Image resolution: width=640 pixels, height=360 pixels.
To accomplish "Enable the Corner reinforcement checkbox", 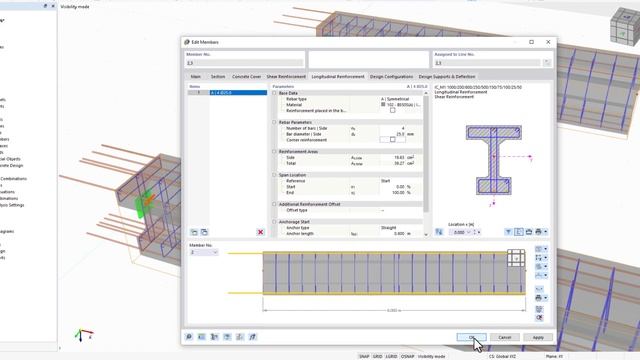I will tap(392, 140).
